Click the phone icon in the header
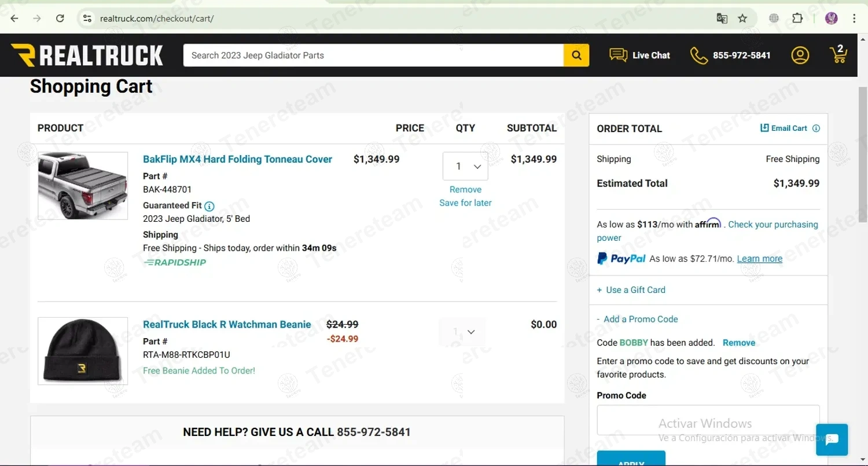 pos(699,56)
